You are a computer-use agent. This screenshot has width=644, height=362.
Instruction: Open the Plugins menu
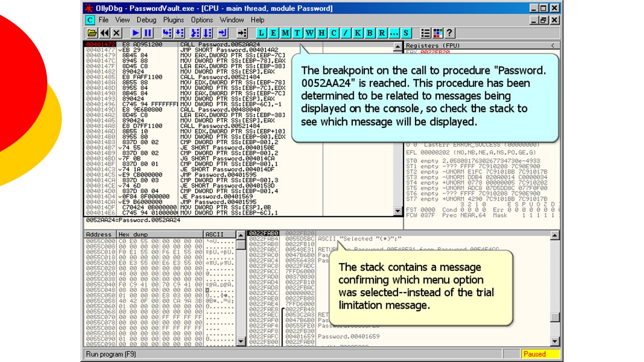click(x=174, y=20)
